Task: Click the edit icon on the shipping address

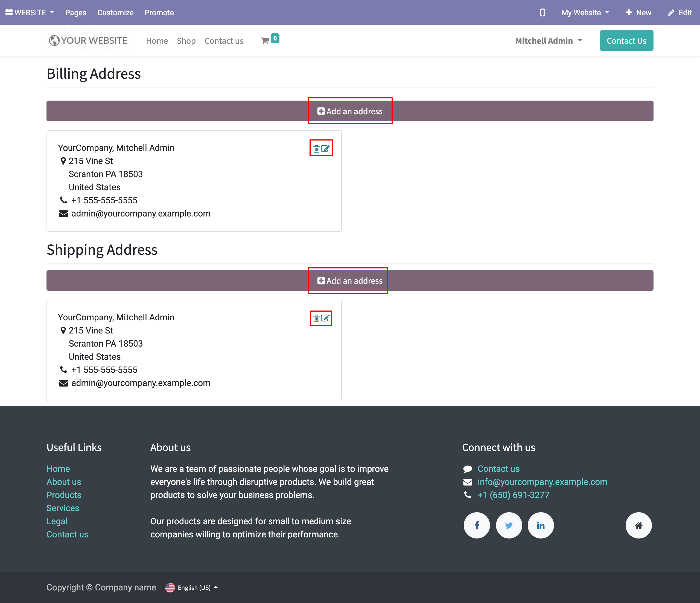Action: coord(325,318)
